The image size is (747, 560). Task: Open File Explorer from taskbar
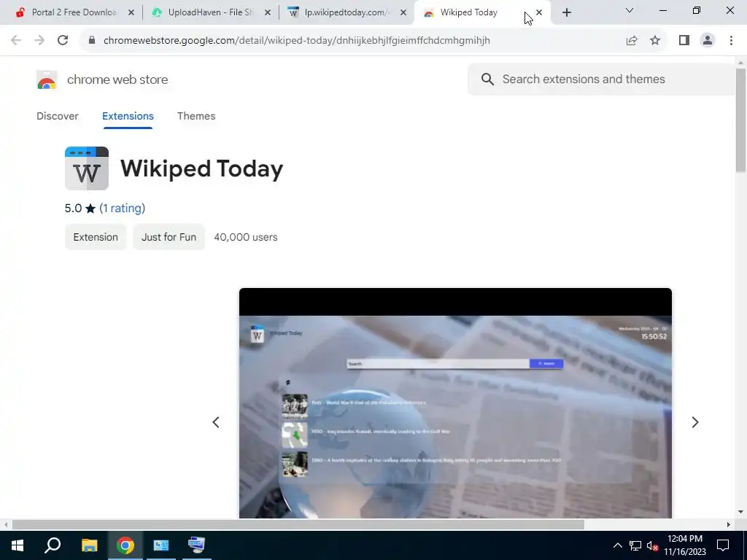tap(89, 545)
